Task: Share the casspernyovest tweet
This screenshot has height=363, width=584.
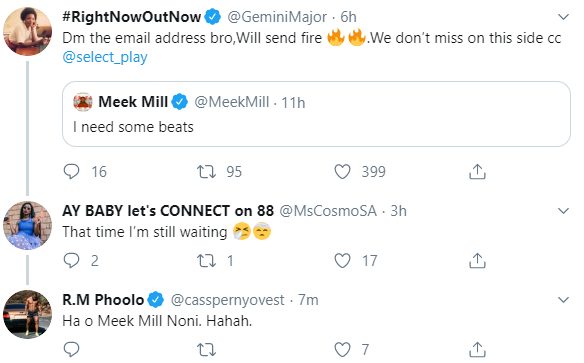Action: [x=477, y=350]
